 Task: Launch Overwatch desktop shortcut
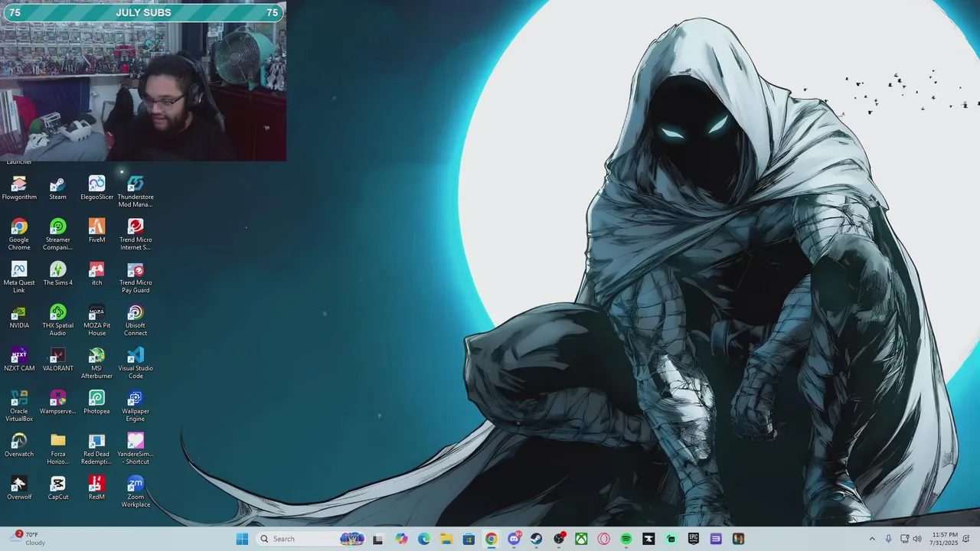(x=19, y=445)
